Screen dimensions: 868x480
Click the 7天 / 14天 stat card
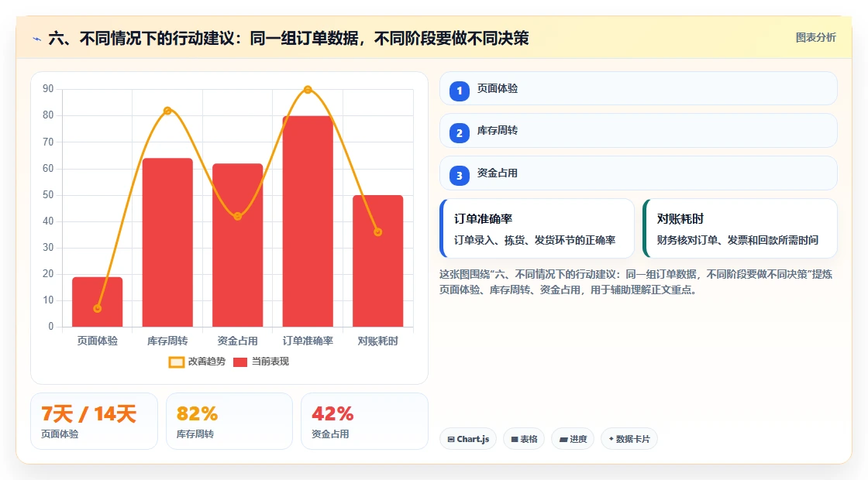click(x=94, y=421)
